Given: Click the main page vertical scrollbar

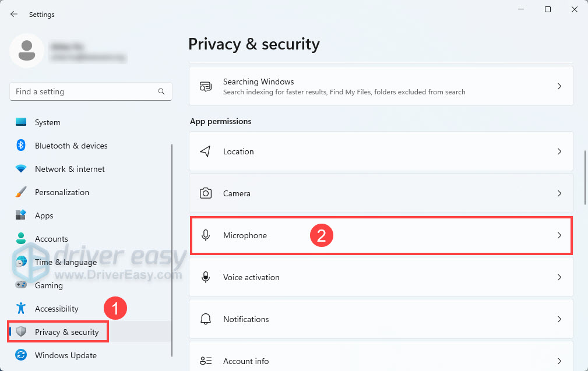Looking at the screenshot, I should click(585, 178).
